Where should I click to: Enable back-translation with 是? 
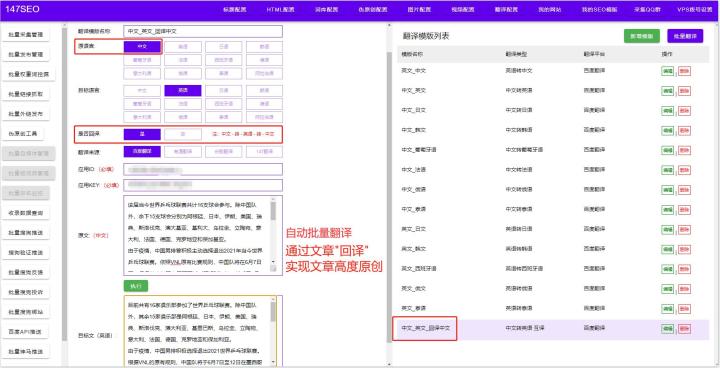[142, 134]
